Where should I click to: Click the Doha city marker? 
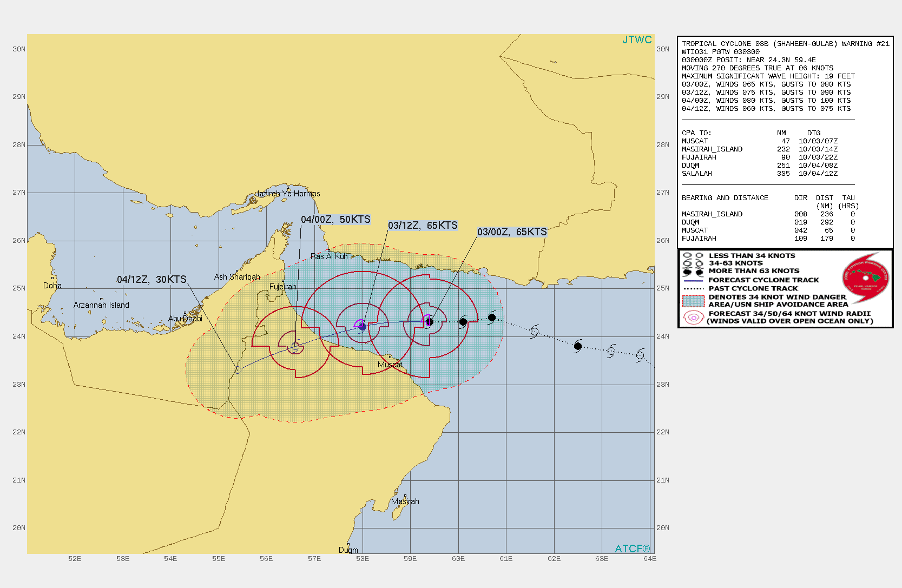pos(52,278)
